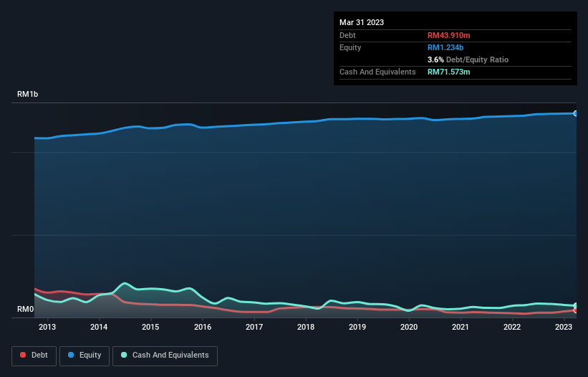Click the blue dot in Equity legend

tap(72, 355)
